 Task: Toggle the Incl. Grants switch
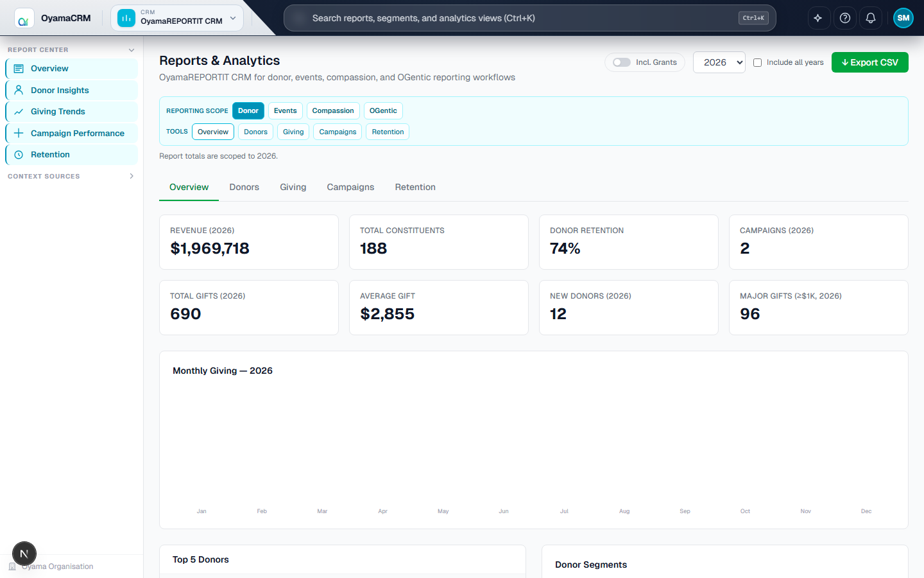[621, 62]
